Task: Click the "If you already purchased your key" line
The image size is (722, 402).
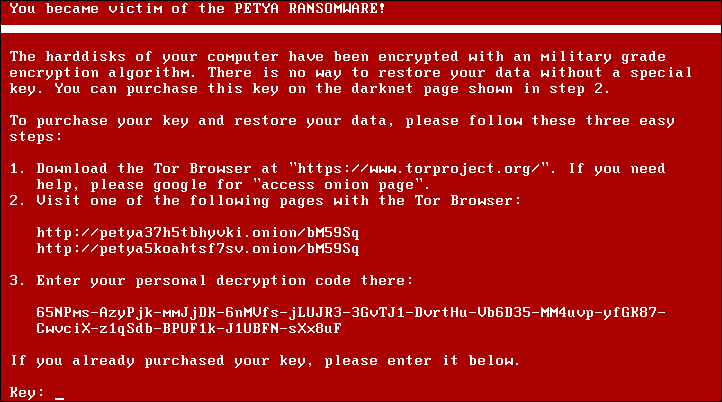Action: tap(264, 359)
